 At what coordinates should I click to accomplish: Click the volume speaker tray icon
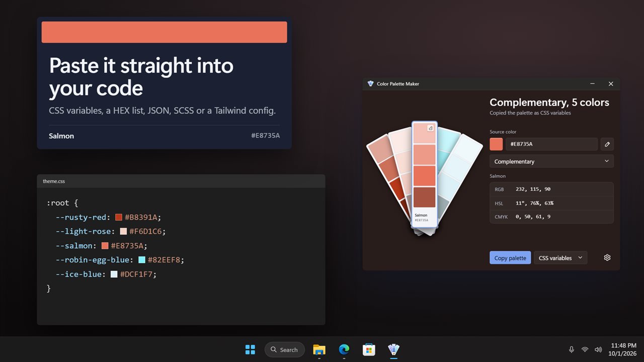coord(598,349)
